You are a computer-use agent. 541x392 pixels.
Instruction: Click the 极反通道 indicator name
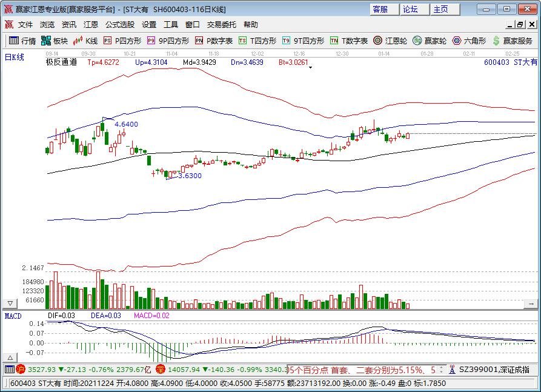(x=61, y=62)
